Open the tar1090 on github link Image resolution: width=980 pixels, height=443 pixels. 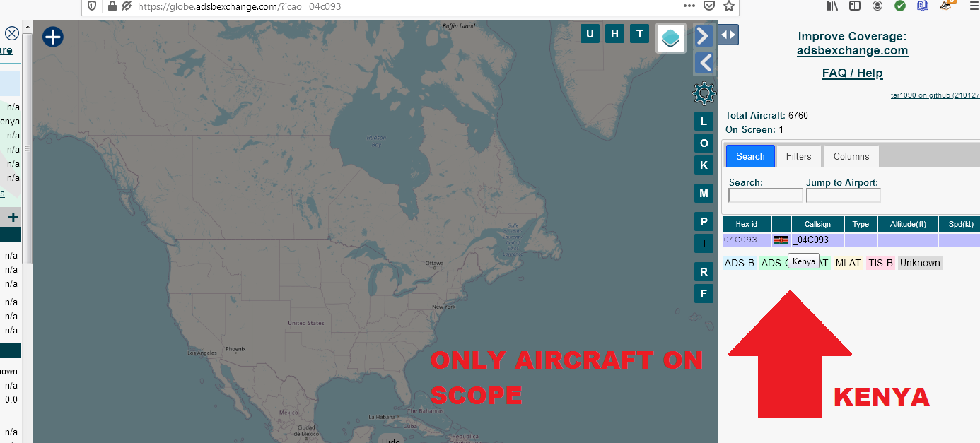[x=935, y=95]
